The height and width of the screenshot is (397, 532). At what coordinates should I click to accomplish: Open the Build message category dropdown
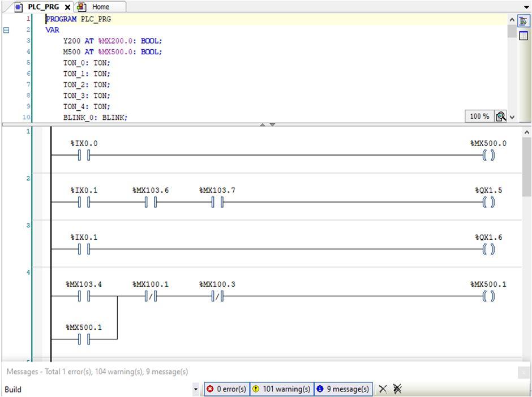pyautogui.click(x=196, y=389)
